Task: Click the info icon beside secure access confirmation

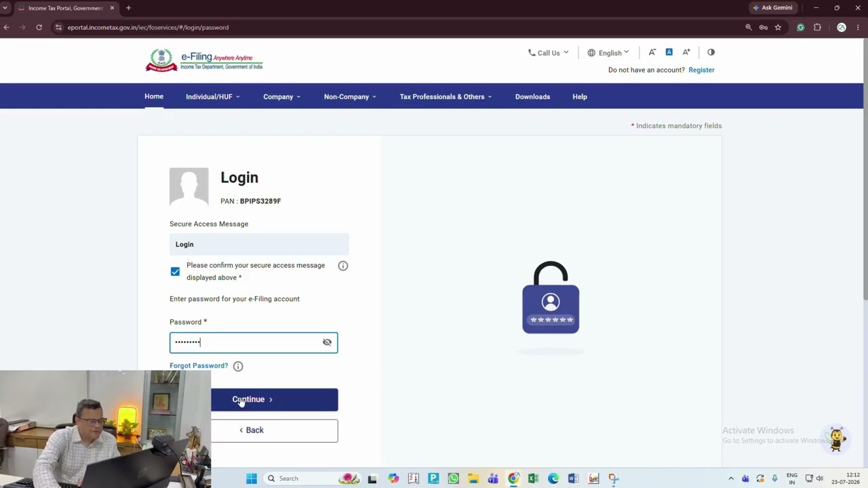Action: click(343, 266)
